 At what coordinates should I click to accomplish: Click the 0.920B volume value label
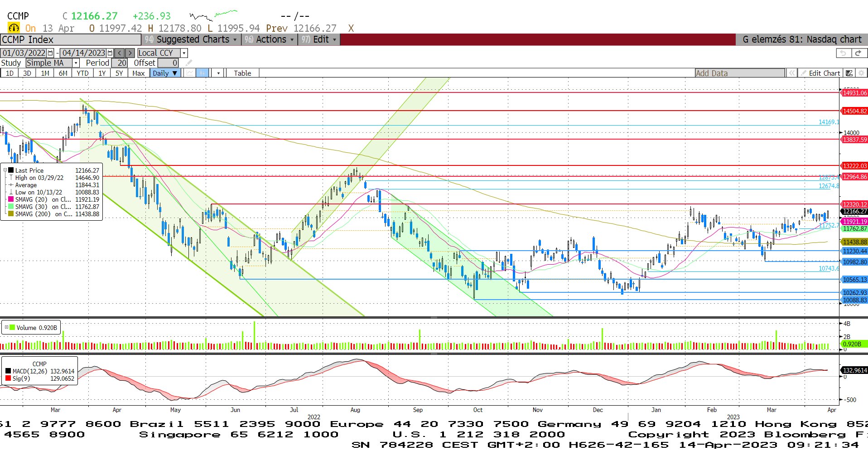coord(854,344)
